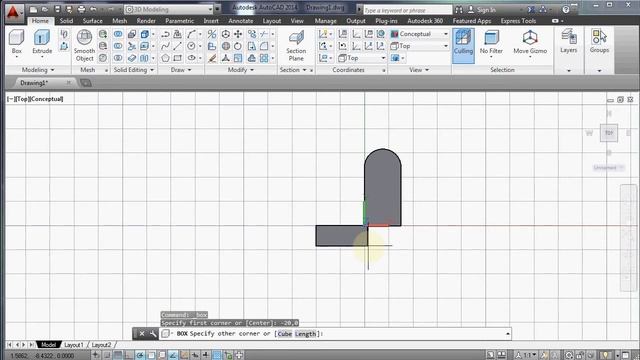The height and width of the screenshot is (360, 640).
Task: Select the Copy modify tool
Action: coord(252,34)
